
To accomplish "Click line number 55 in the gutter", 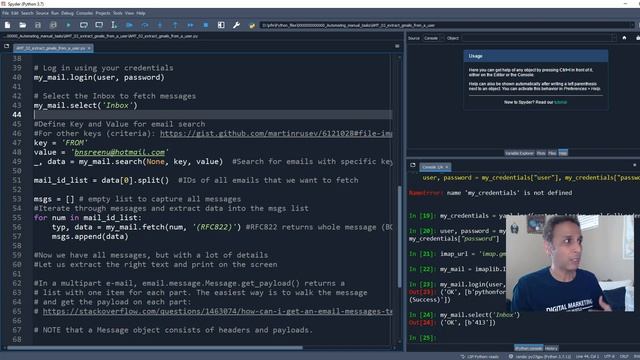I will coord(17,218).
